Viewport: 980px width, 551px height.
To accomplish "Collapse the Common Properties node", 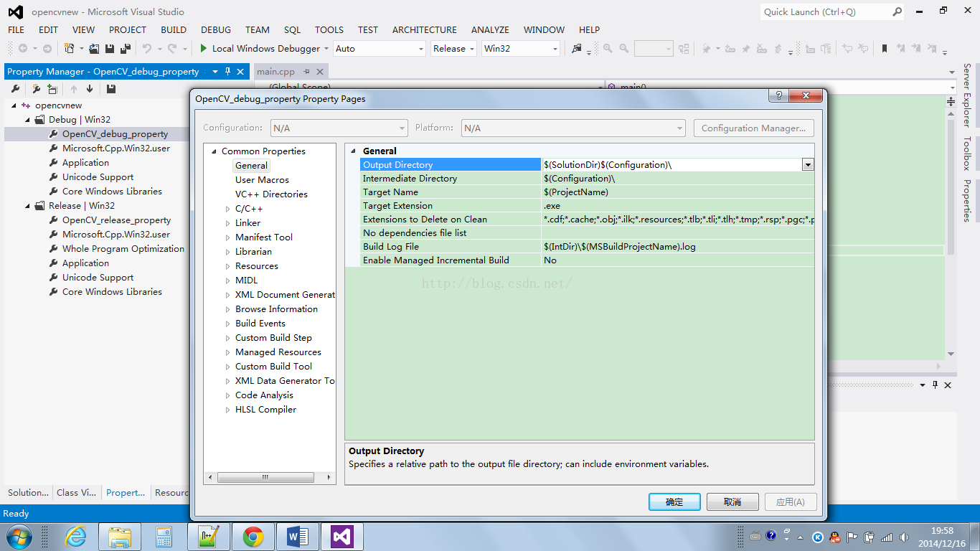I will coord(214,151).
